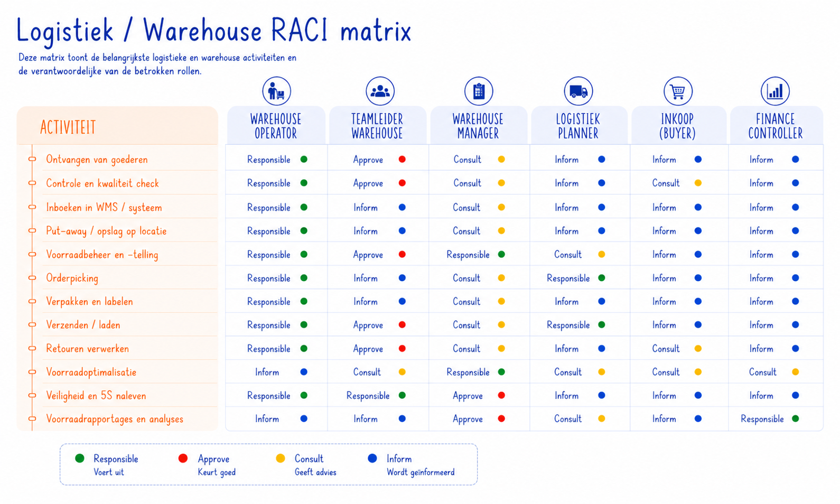This screenshot has height=504, width=840.
Task: Select the Teamleider Warehouse people icon
Action: [380, 91]
